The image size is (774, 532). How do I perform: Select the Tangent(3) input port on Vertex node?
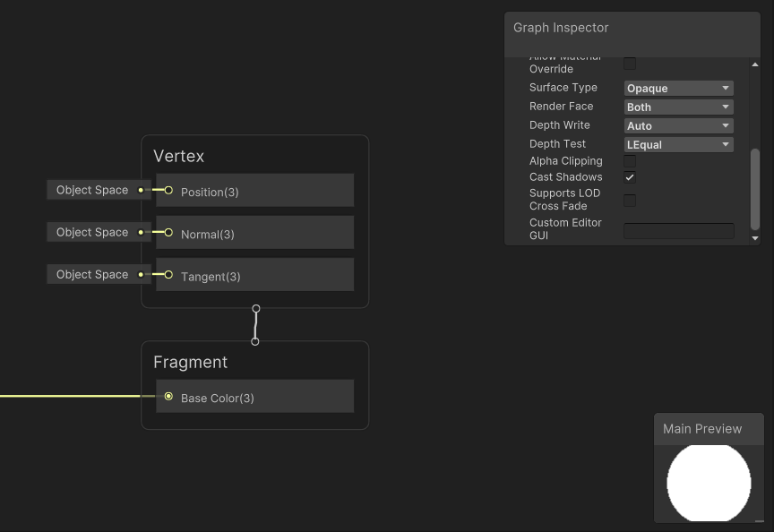click(x=167, y=276)
